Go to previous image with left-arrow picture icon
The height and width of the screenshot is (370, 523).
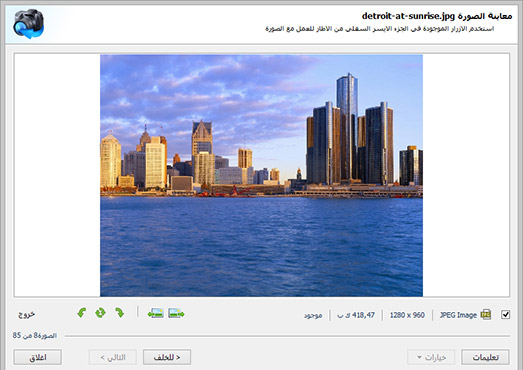pyautogui.click(x=155, y=313)
